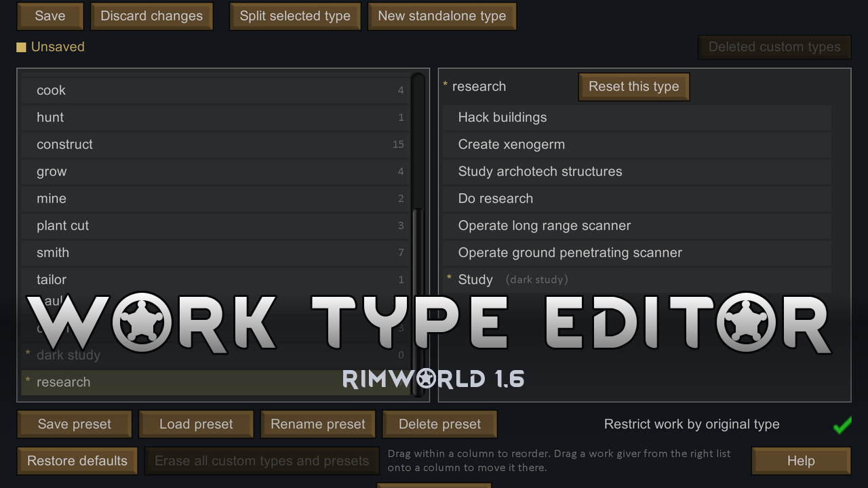Create a new standalone type
This screenshot has width=868, height=488.
tap(442, 16)
